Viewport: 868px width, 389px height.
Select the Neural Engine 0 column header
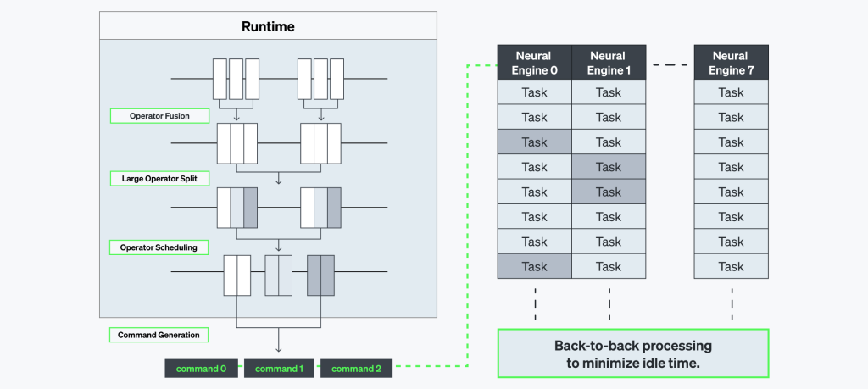pyautogui.click(x=535, y=63)
